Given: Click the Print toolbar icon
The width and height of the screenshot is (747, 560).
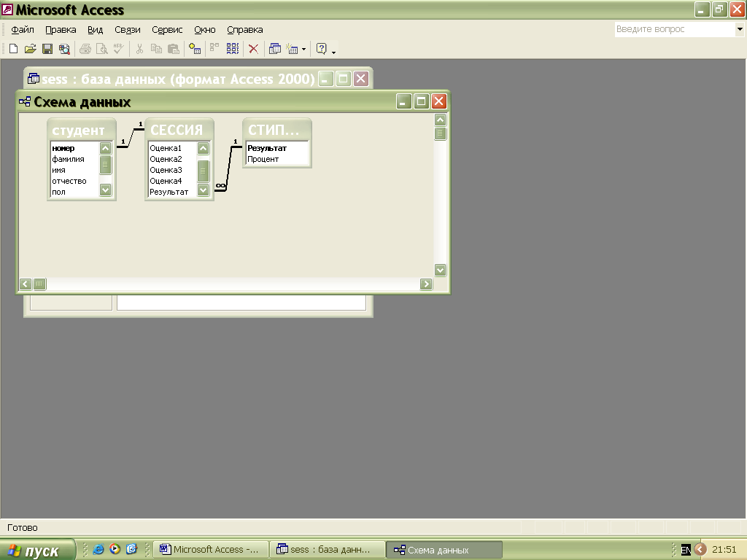Looking at the screenshot, I should (85, 49).
